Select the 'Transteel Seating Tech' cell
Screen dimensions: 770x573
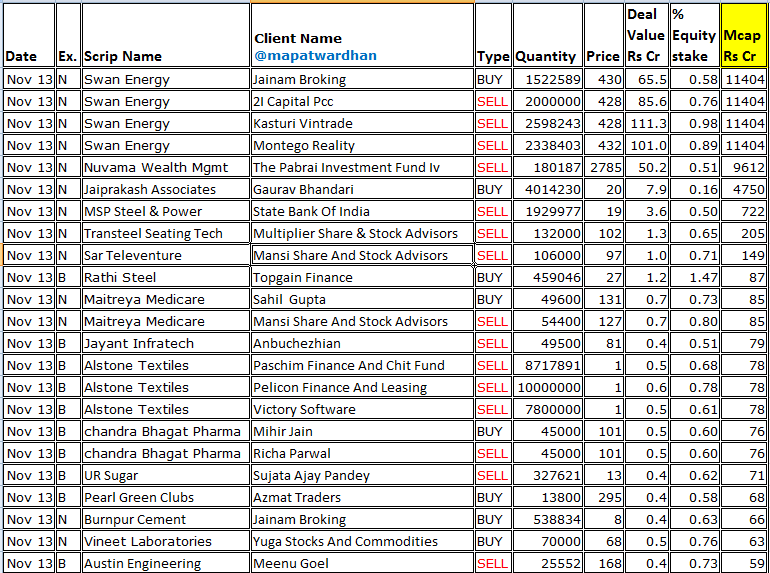point(165,234)
